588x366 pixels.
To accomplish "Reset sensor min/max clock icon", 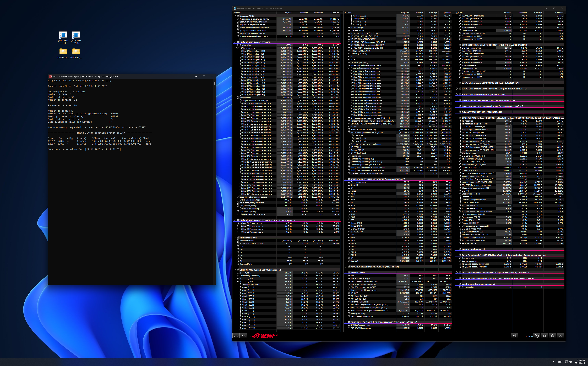I will tap(537, 336).
